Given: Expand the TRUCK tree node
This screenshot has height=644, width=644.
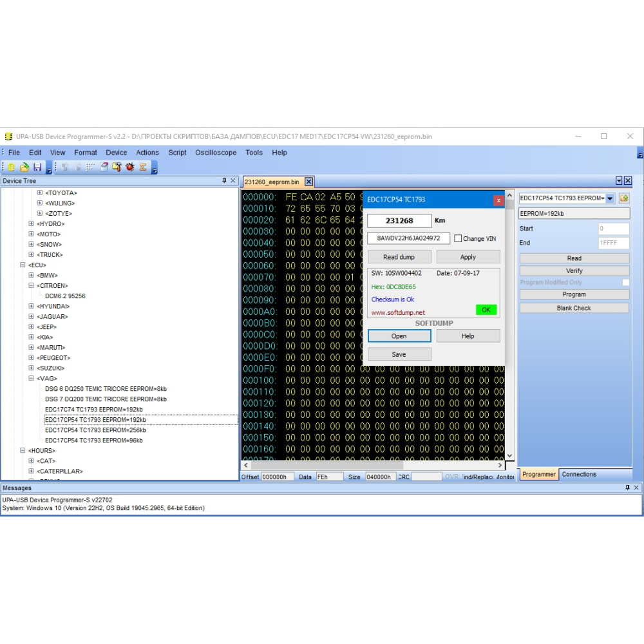Looking at the screenshot, I should [31, 254].
